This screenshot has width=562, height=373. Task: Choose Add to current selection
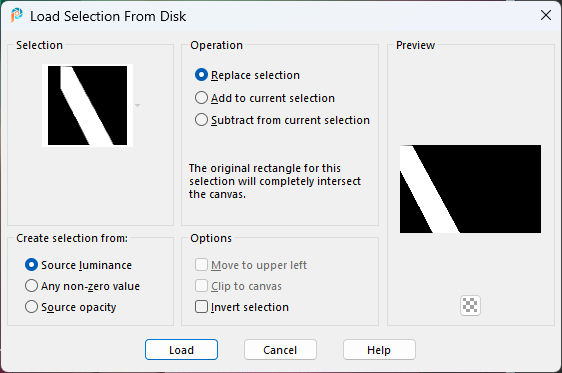tap(265, 98)
